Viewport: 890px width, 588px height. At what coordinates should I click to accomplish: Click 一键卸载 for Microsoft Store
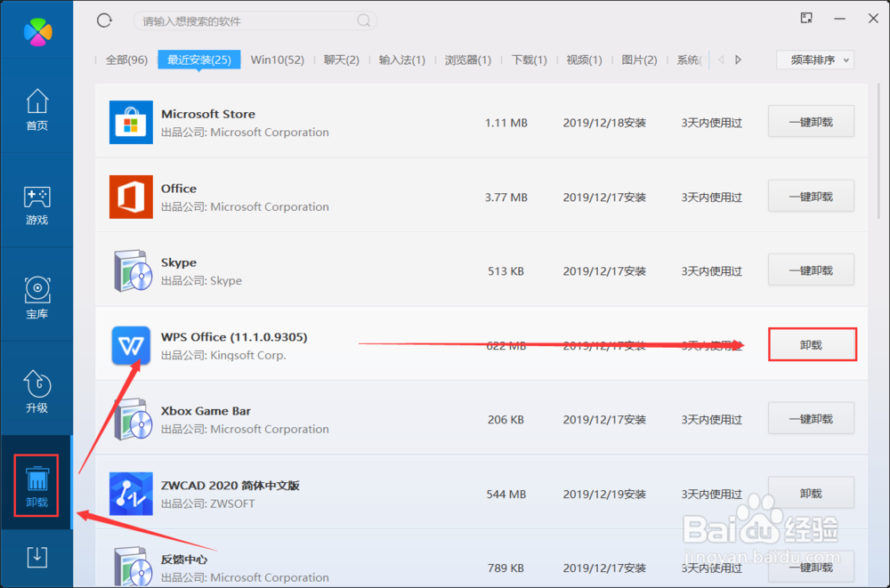(811, 122)
